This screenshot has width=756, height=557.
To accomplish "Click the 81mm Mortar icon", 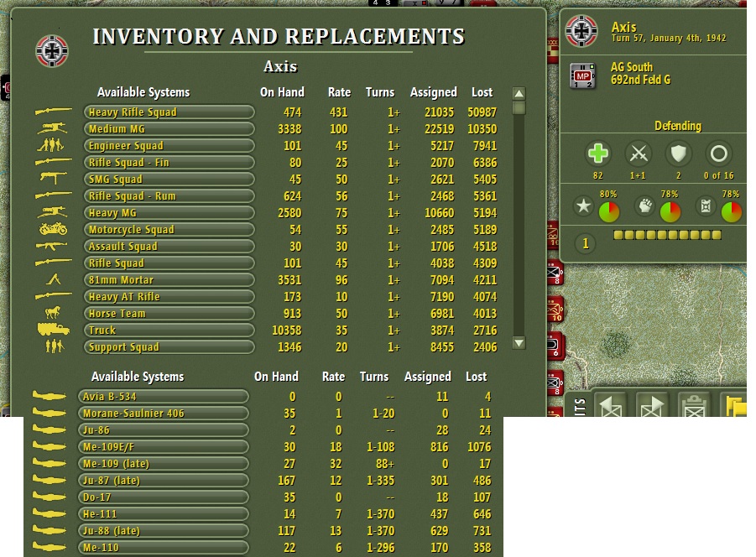I will (x=54, y=279).
